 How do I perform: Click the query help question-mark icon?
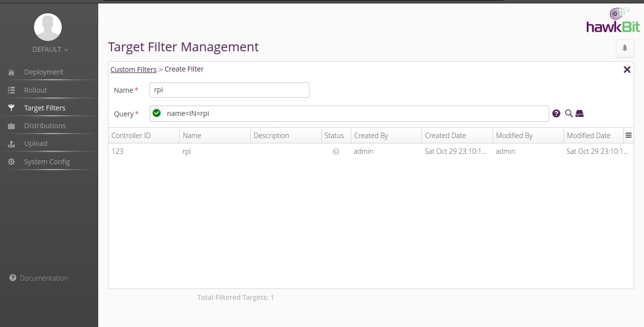tap(556, 113)
